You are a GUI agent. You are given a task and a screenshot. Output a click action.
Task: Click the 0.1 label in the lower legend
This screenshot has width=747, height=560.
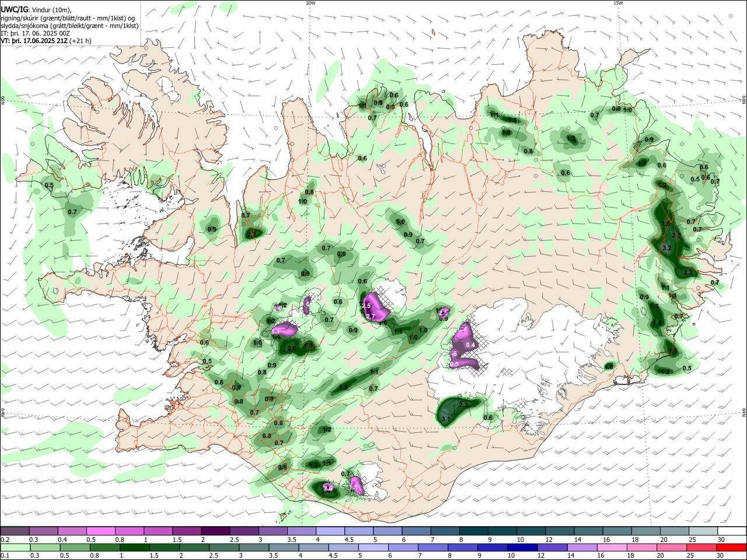5,556
